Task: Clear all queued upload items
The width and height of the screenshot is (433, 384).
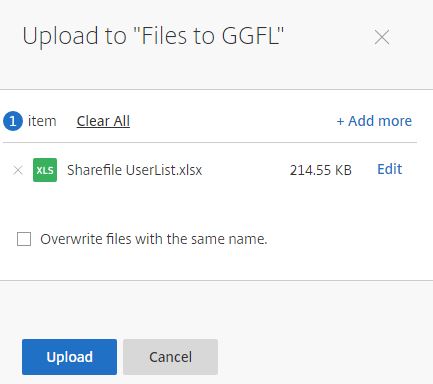Action: [x=103, y=121]
